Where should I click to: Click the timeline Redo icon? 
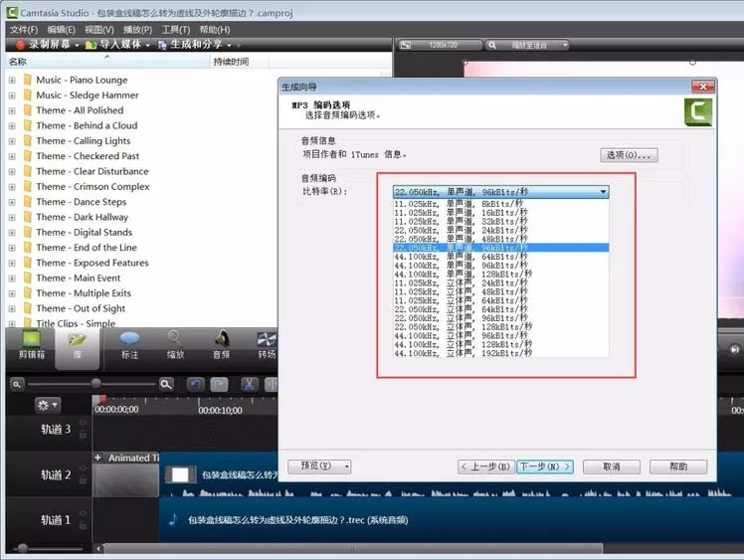219,384
